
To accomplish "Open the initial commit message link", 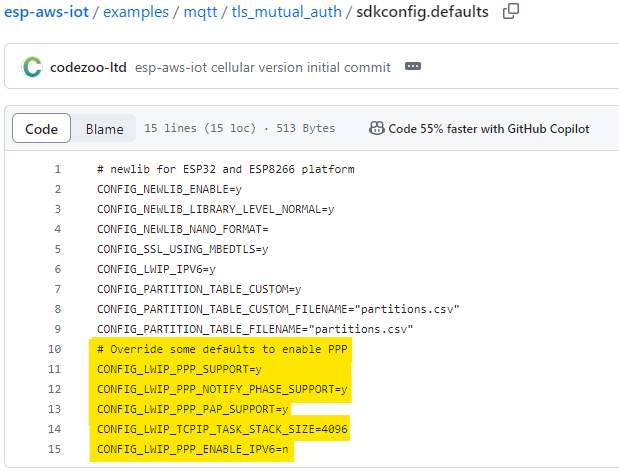I will 263,67.
